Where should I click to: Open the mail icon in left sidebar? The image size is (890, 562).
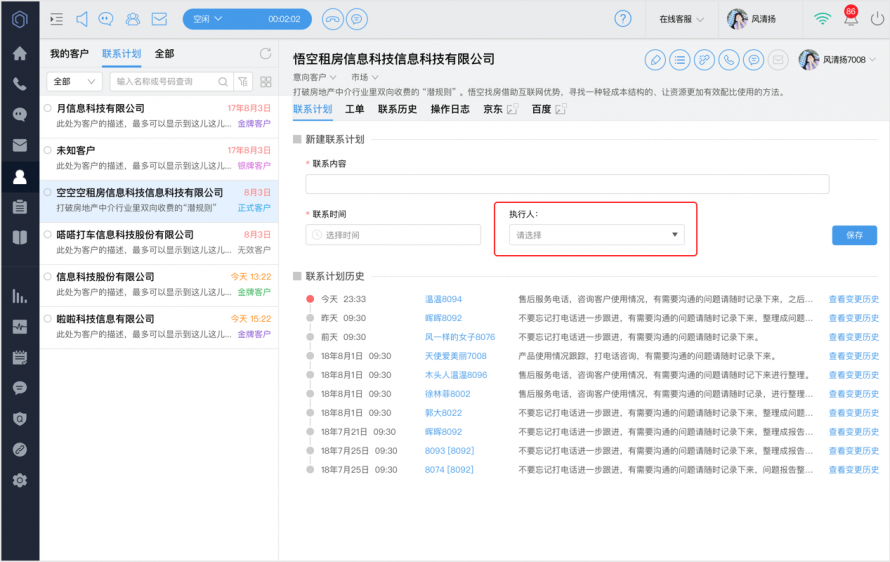20,145
